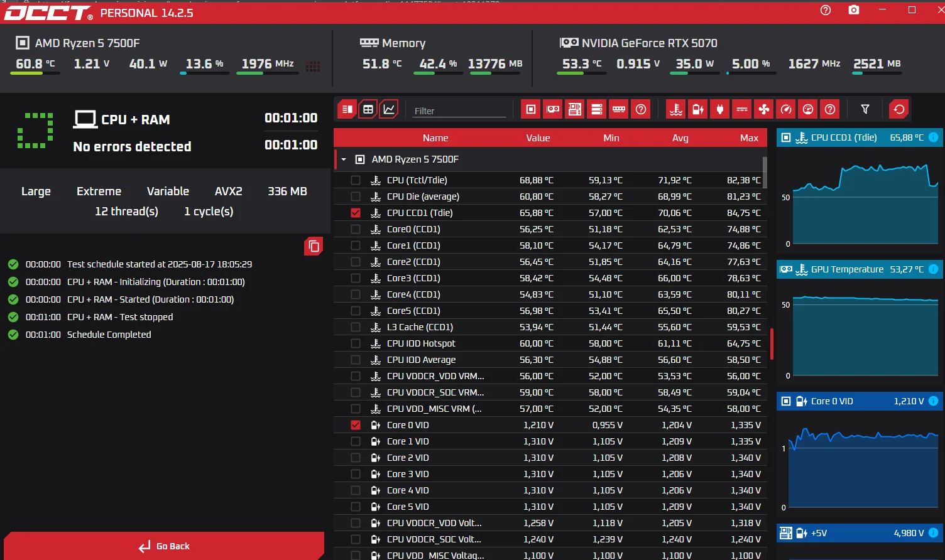Click the 82,38 °C max value cell
Screen dimensions: 945x560
click(744, 180)
